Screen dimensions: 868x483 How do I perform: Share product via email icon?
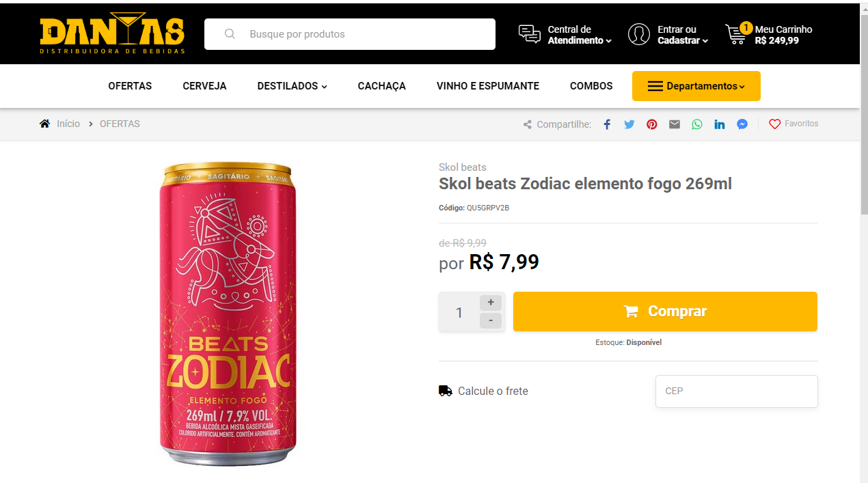point(675,124)
